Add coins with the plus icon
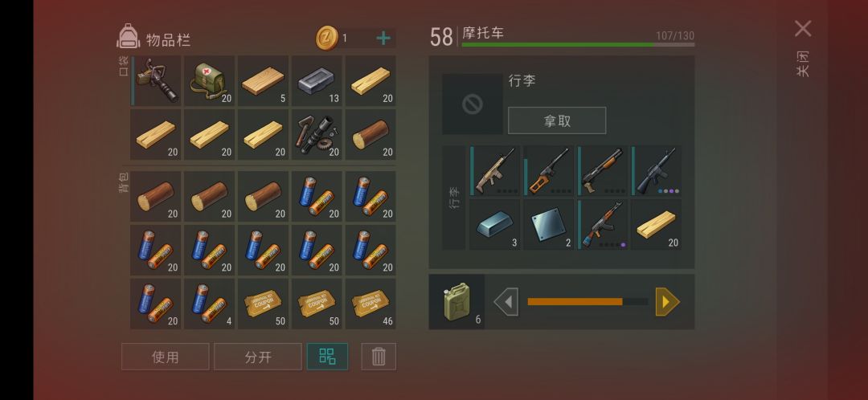 pos(383,39)
